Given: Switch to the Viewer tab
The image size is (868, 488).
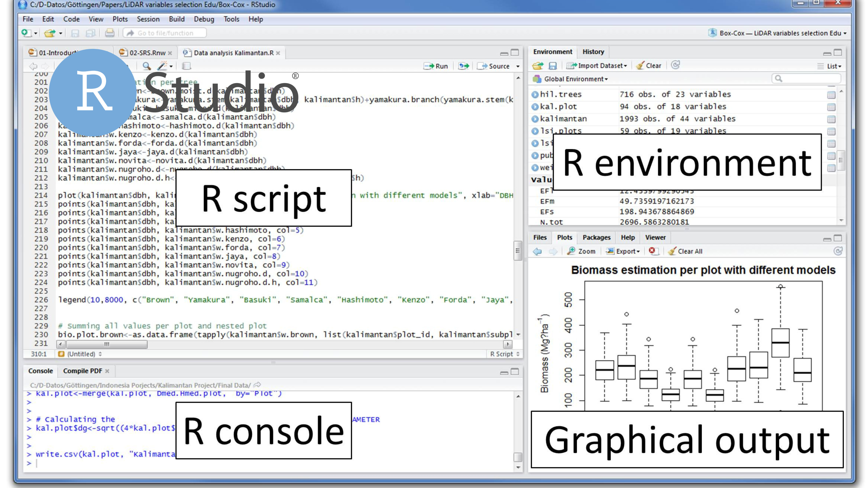Looking at the screenshot, I should click(655, 237).
